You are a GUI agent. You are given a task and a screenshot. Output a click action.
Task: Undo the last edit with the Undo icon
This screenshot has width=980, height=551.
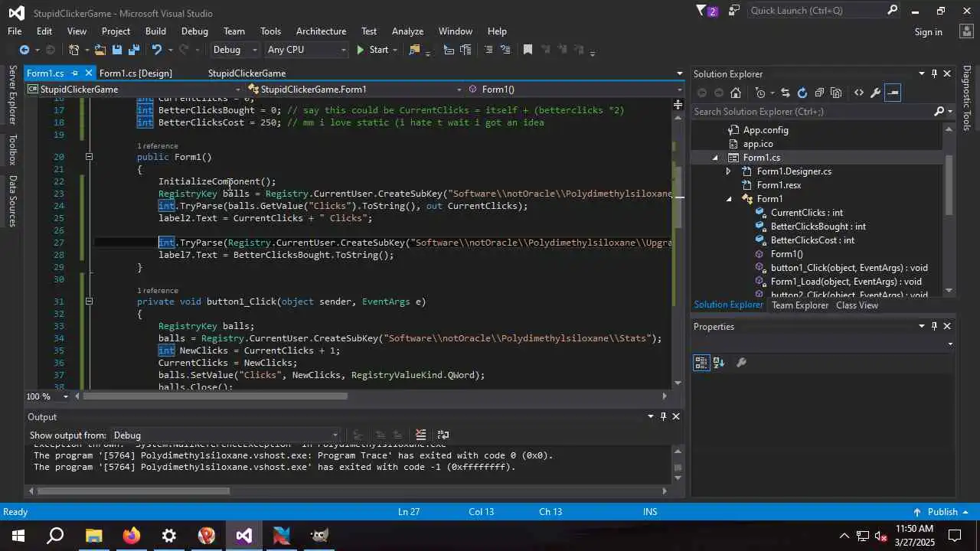157,50
